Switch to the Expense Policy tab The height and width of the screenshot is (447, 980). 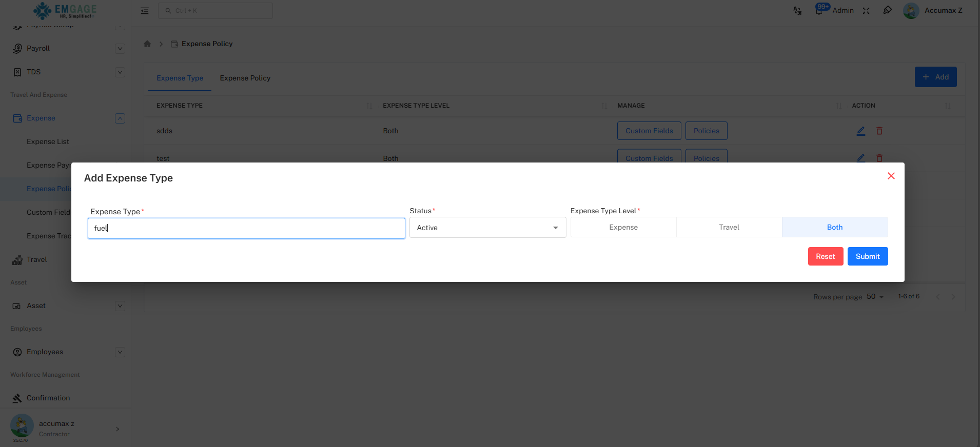[x=245, y=78]
